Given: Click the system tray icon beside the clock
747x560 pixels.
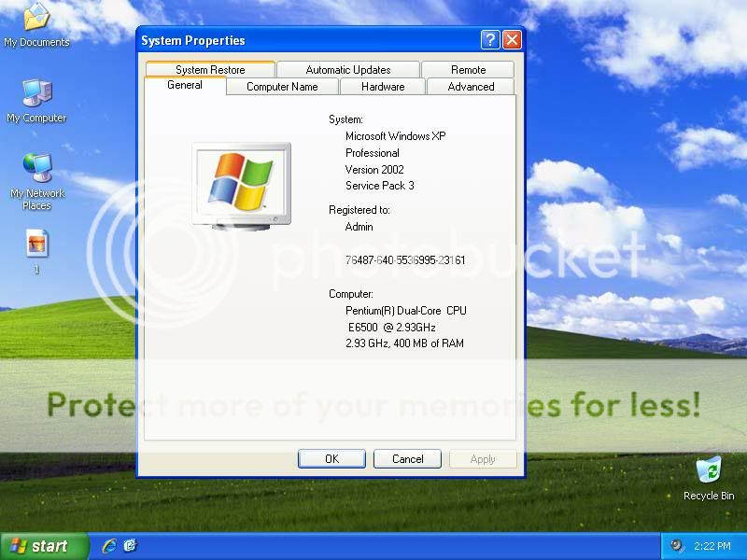Looking at the screenshot, I should [676, 546].
